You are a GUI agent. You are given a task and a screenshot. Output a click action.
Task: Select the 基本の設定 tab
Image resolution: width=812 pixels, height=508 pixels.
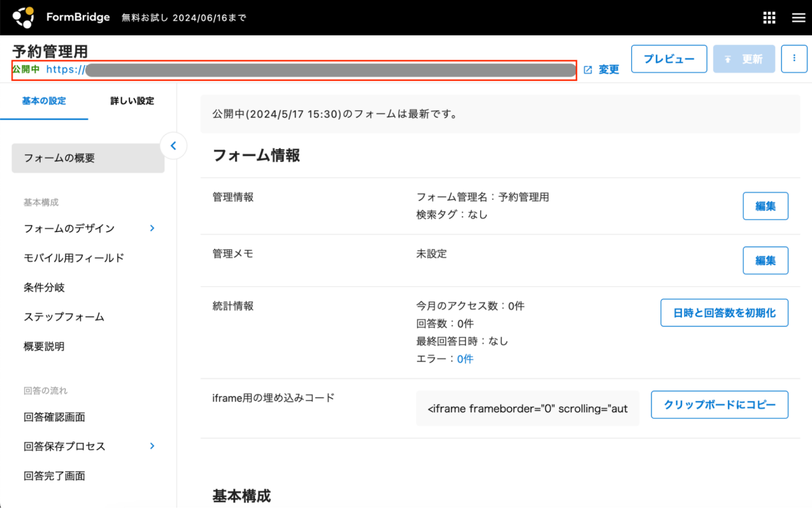click(44, 101)
